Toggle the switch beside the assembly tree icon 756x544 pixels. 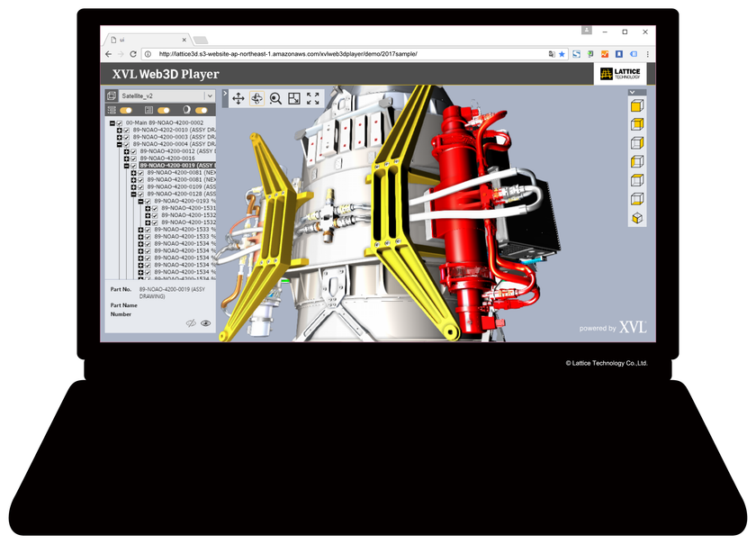pos(125,110)
